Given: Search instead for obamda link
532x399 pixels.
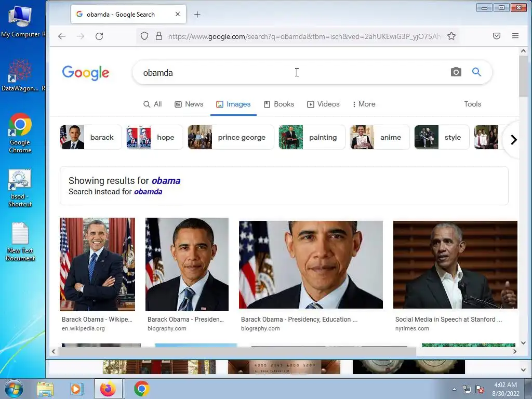Looking at the screenshot, I should point(148,192).
